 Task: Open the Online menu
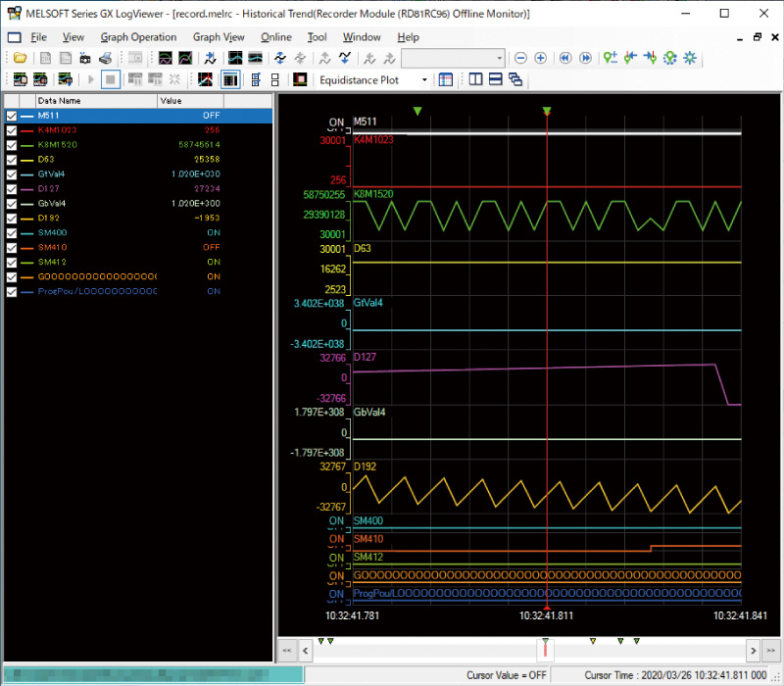click(x=275, y=36)
